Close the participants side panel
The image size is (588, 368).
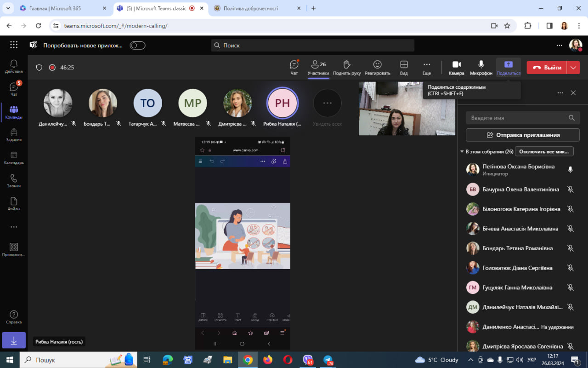(x=573, y=92)
